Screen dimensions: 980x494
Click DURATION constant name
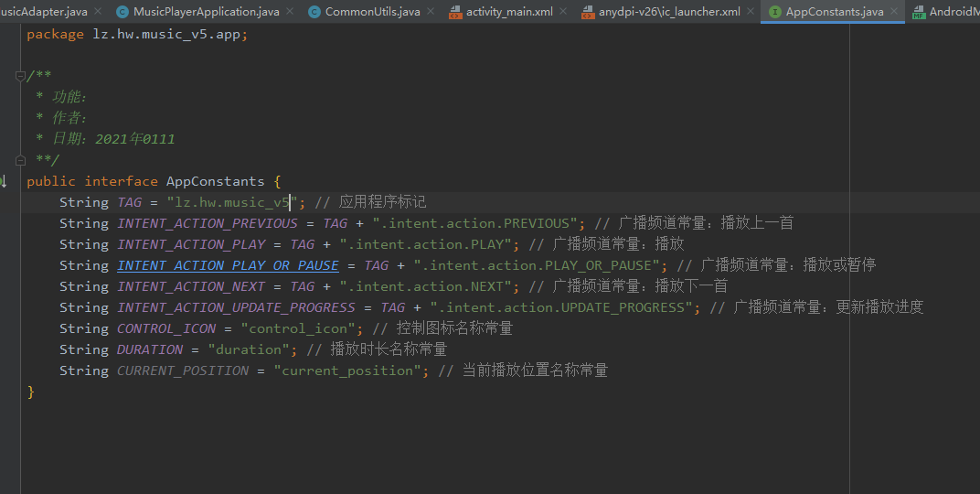pyautogui.click(x=150, y=349)
